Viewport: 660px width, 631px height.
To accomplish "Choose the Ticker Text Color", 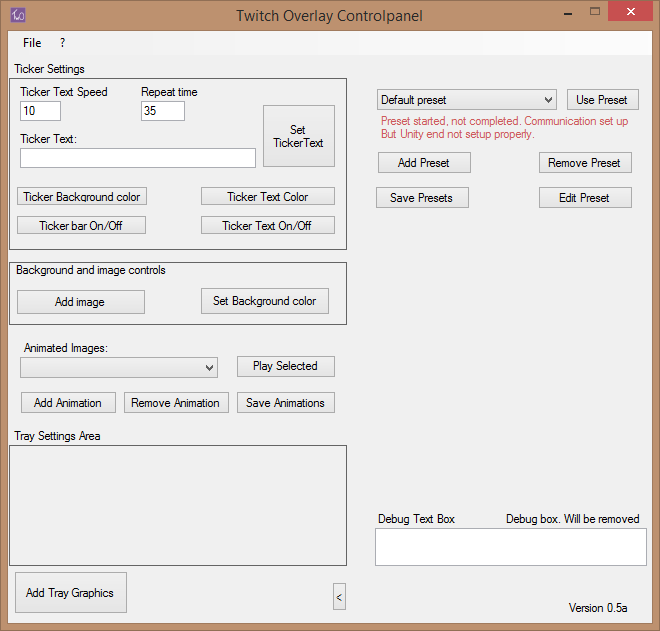I will coord(268,197).
